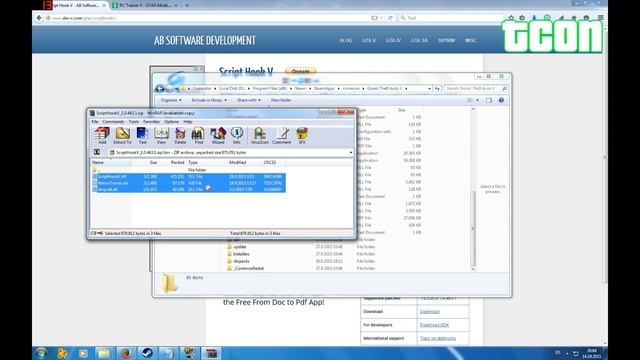This screenshot has width=640, height=360.
Task: Click New folder in Explorer toolbar
Action: tap(281, 100)
